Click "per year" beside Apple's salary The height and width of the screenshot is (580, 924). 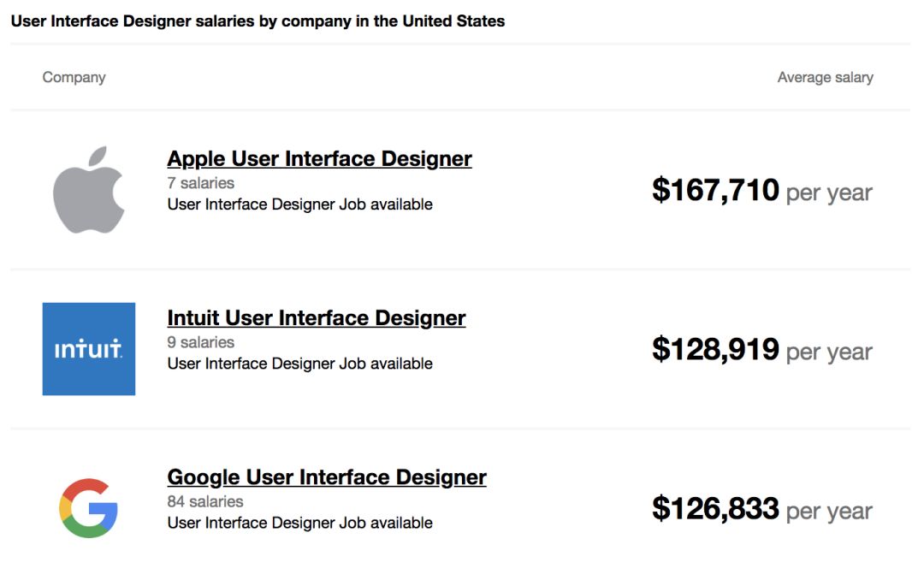click(x=829, y=192)
